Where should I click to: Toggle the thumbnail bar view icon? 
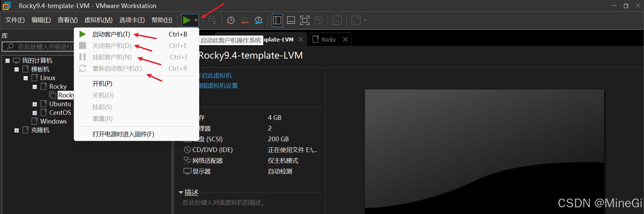click(291, 20)
